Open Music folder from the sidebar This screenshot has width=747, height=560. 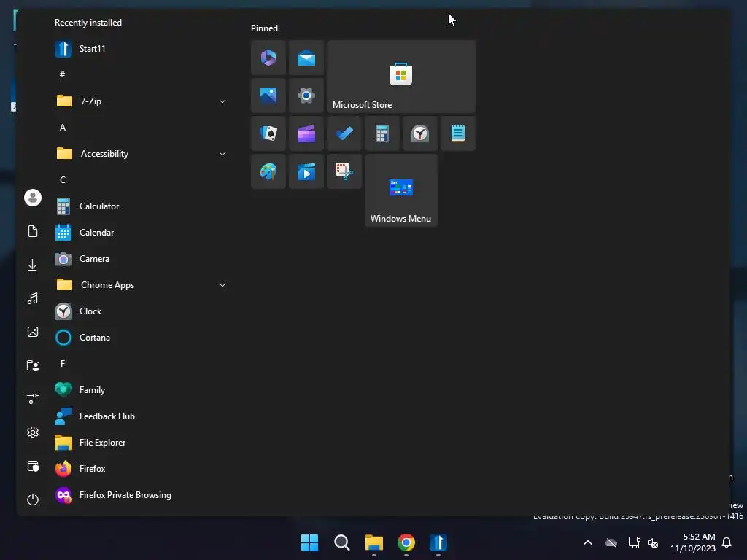click(x=33, y=298)
